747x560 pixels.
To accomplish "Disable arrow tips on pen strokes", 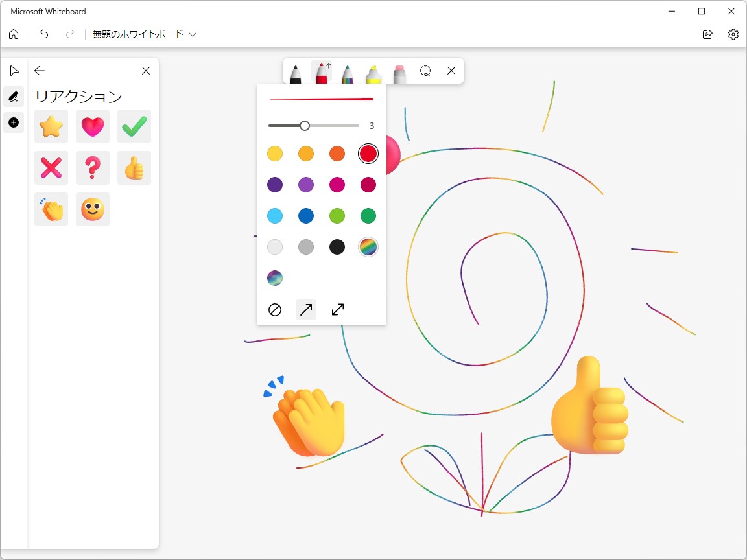I will tap(274, 310).
